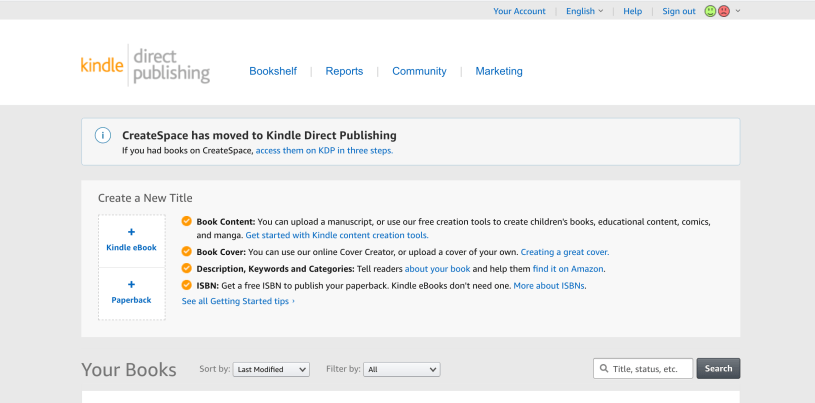Click the plus icon above Kindle eBook

[131, 232]
